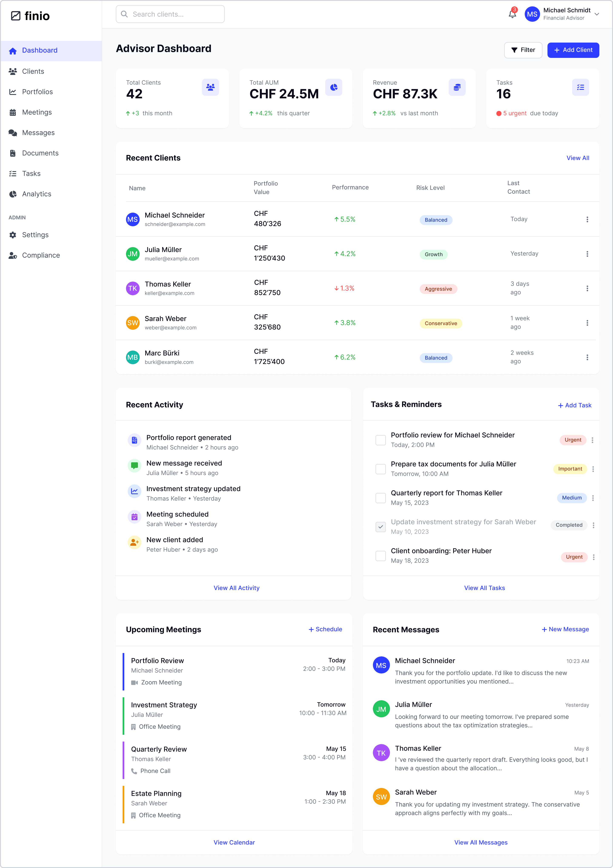Click Michael Schmidt's MS avatar

tap(532, 14)
